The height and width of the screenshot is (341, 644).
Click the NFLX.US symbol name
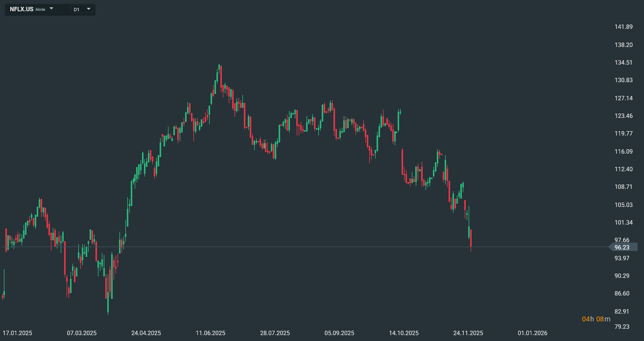22,9
